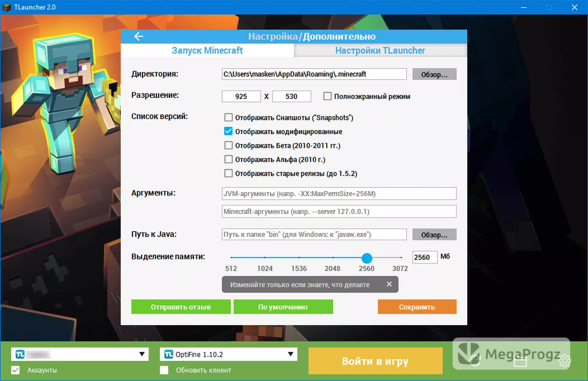Click the 512 memory scale label
This screenshot has height=381, width=588.
tap(231, 268)
